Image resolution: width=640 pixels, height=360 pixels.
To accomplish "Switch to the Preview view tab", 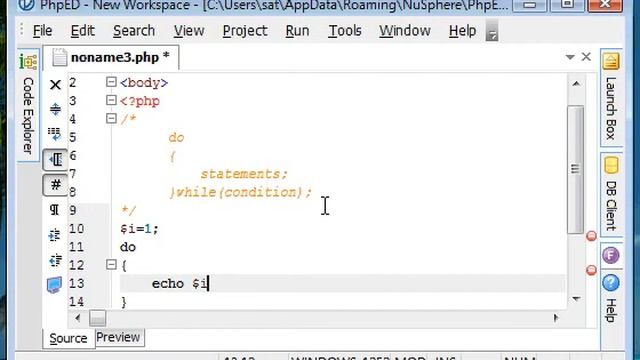I will click(118, 338).
